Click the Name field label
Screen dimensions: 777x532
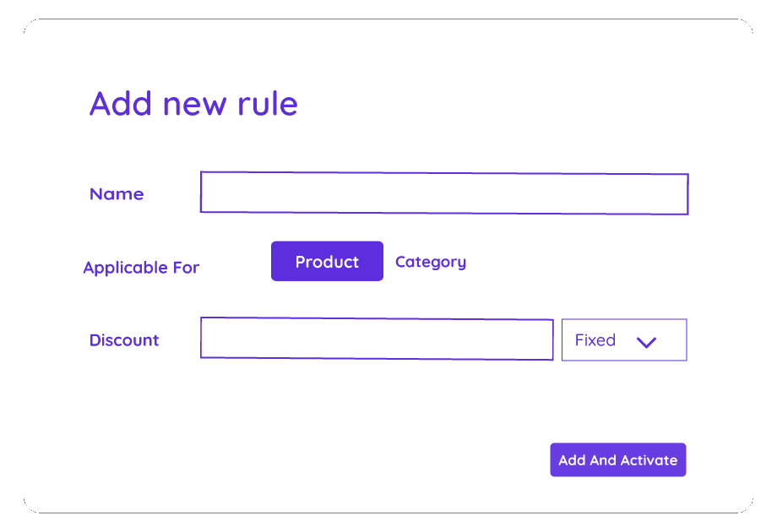117,194
